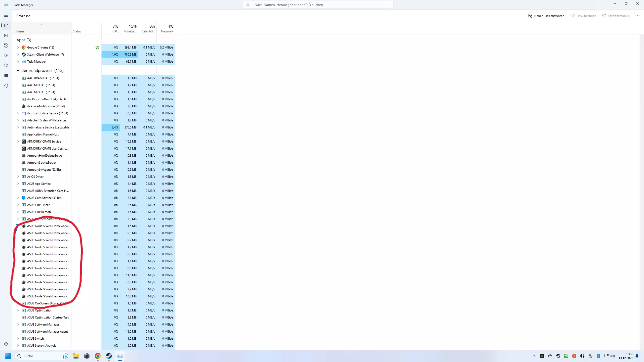Select the ArmourySocketServer row

tap(94, 163)
